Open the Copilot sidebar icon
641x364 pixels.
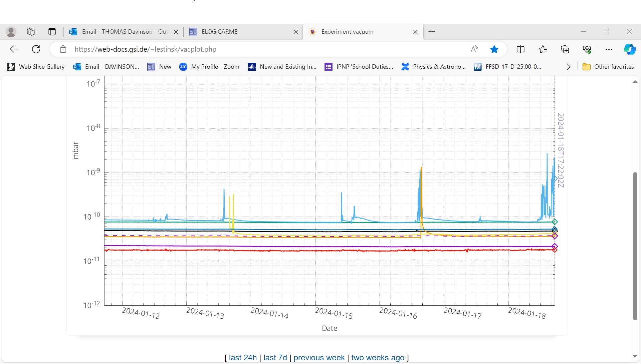tap(630, 49)
